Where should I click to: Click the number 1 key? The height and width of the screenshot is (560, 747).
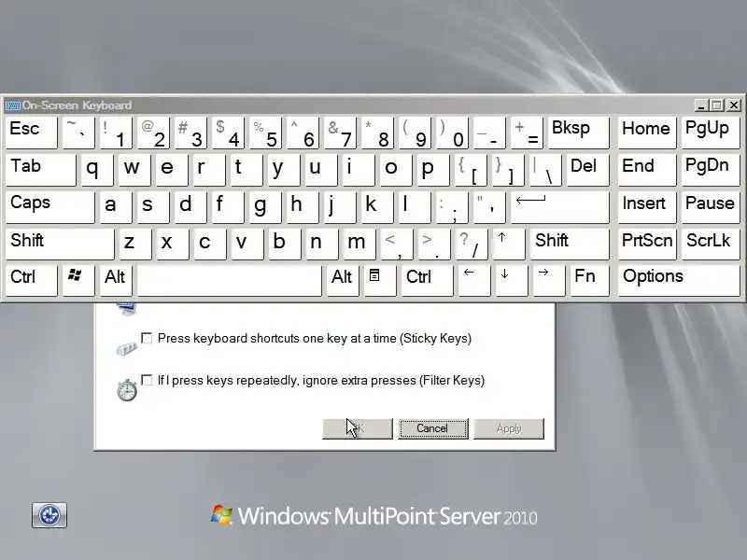pos(116,133)
